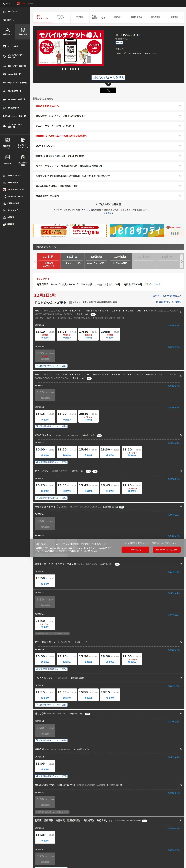Select 劇場を探す map pin icon
Image resolution: width=186 pixels, height=868 pixels.
[7, 32]
